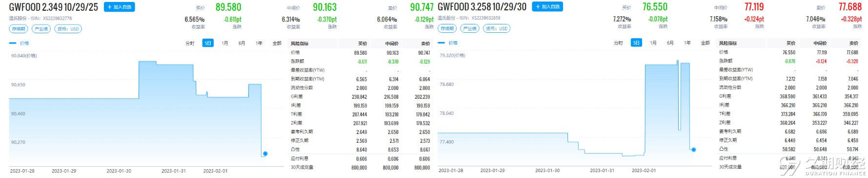Add GWFOOD 3.258 bond to watchlist
The image size is (868, 178).
[548, 7]
